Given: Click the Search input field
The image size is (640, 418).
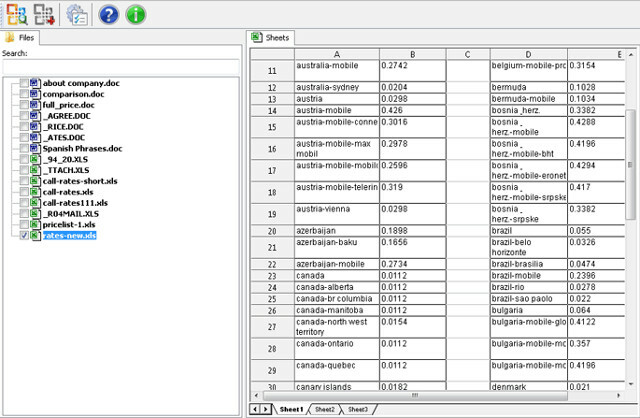Looking at the screenshot, I should pos(121,67).
